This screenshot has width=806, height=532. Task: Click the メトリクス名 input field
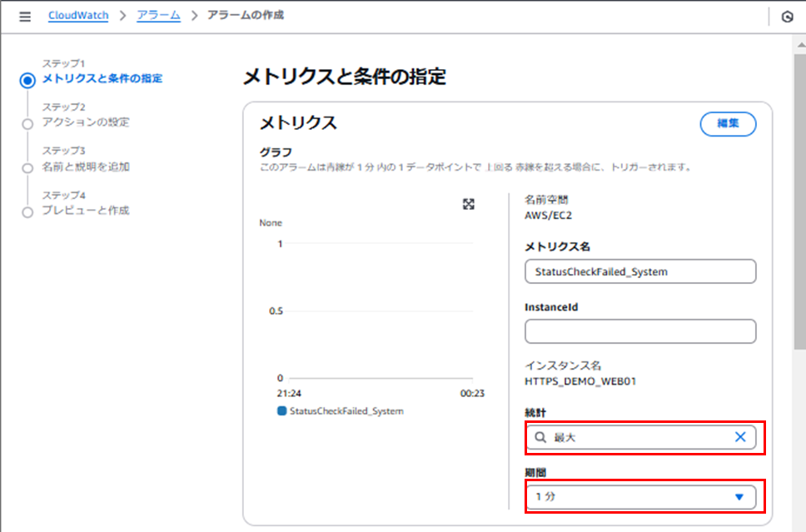(x=640, y=271)
